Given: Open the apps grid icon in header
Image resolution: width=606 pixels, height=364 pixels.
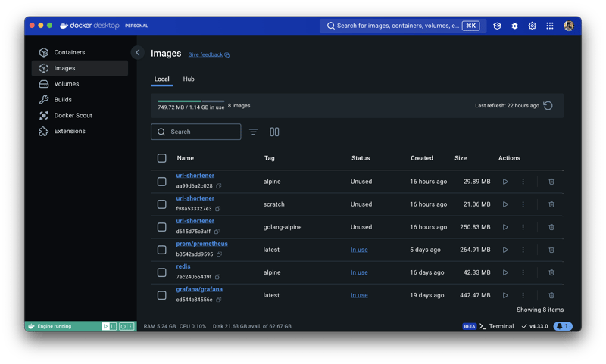Looking at the screenshot, I should tap(550, 26).
